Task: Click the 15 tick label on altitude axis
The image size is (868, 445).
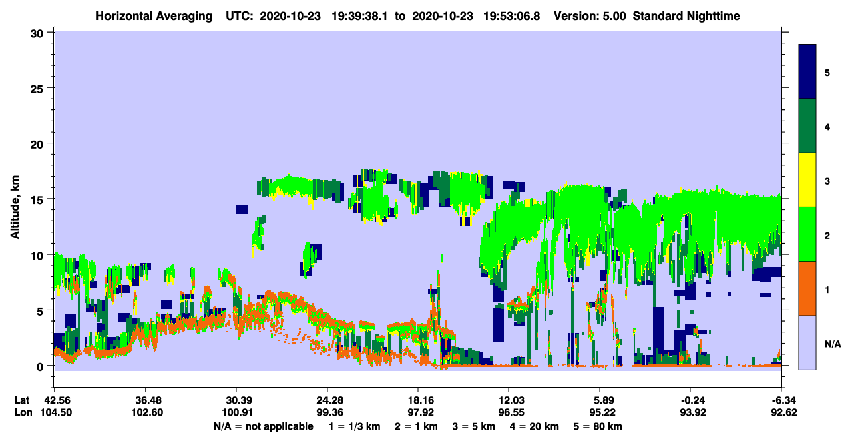Action: pyautogui.click(x=39, y=199)
